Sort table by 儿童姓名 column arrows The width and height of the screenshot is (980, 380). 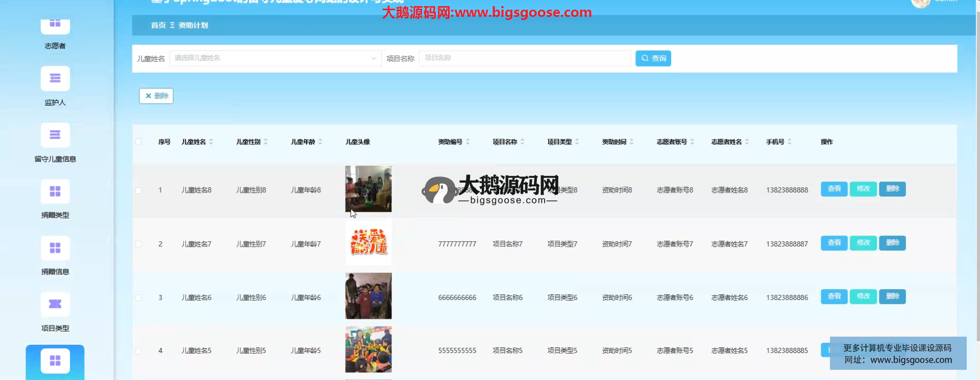pos(211,142)
